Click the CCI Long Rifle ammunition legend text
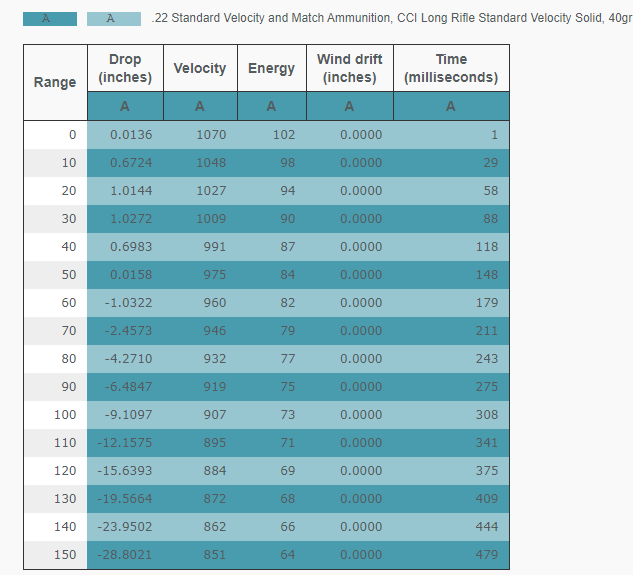Viewport: 633px width, 575px height. 390,19
